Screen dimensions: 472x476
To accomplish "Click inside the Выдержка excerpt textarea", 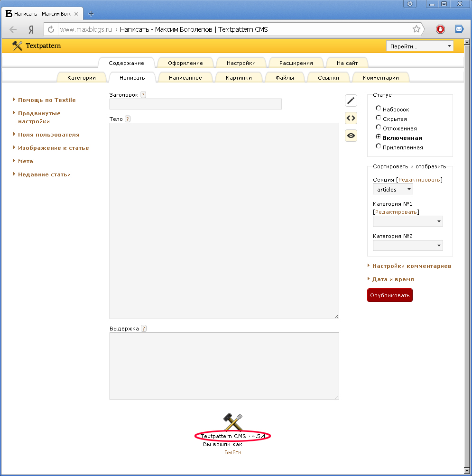I will pyautogui.click(x=224, y=366).
